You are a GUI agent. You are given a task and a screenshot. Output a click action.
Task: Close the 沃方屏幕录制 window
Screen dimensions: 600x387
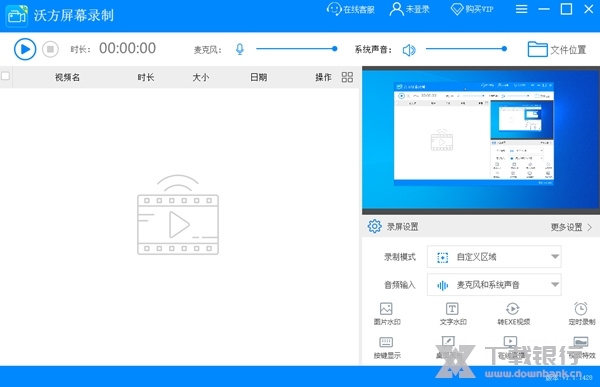[589, 9]
